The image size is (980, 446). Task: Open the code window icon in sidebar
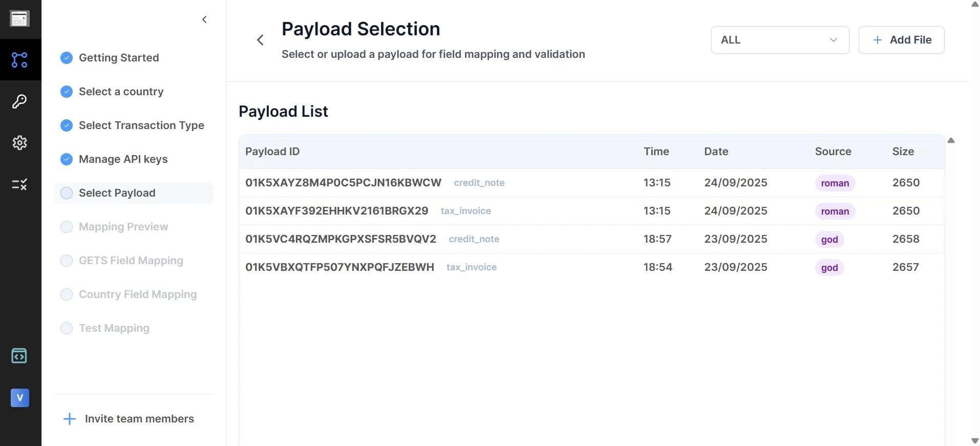coord(19,355)
